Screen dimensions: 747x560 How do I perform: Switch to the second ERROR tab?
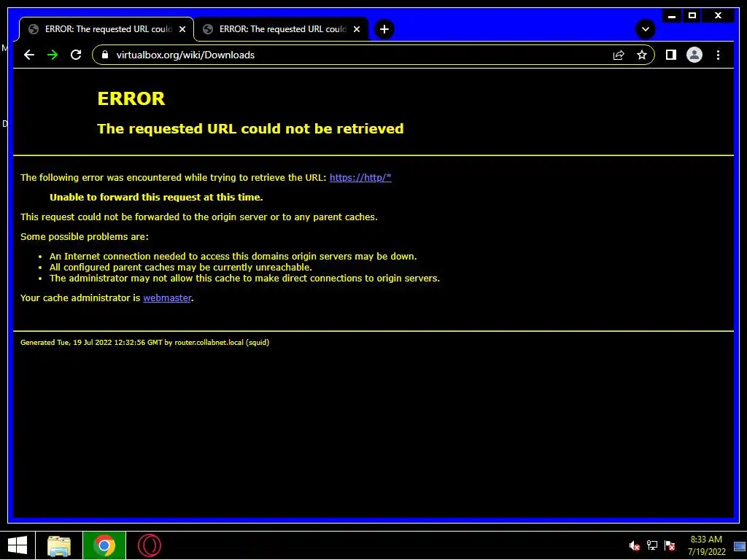pyautogui.click(x=281, y=29)
